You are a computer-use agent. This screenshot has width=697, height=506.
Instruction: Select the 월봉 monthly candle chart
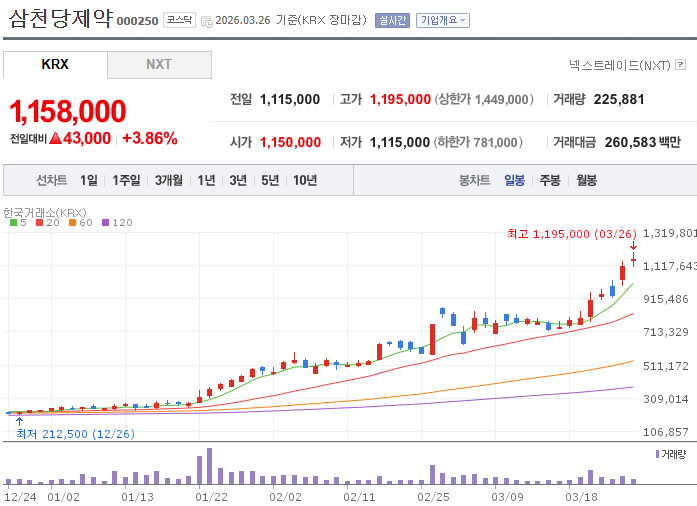(x=586, y=180)
